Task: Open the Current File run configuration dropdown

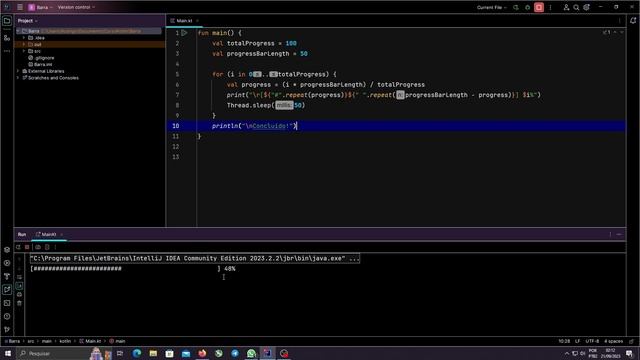Action: 491,7
